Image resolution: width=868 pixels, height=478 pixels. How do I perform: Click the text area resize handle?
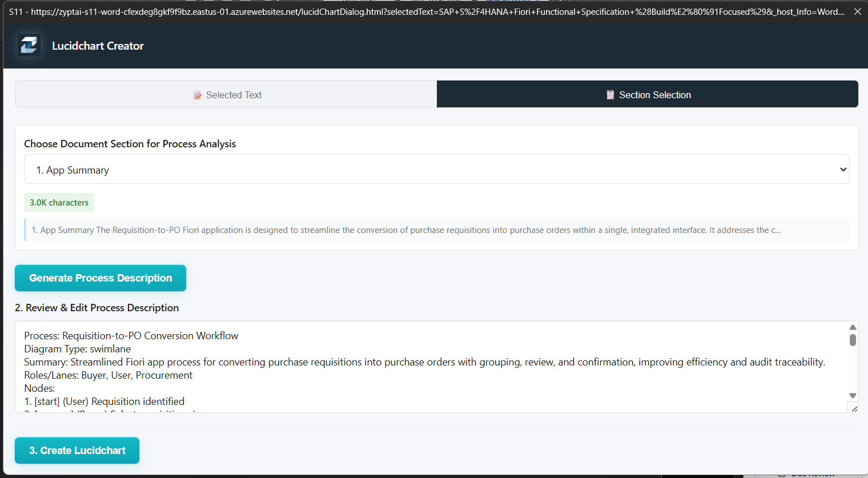click(x=854, y=408)
